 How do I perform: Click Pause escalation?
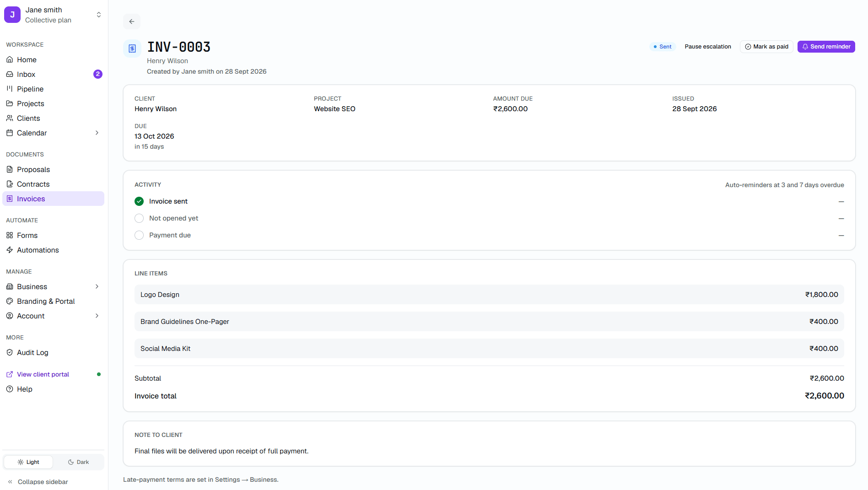tap(707, 47)
